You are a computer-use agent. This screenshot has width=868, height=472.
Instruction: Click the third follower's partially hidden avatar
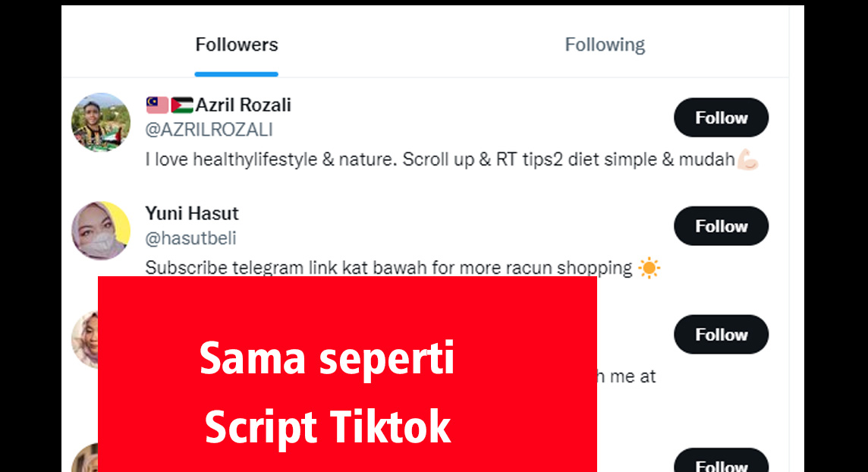tap(85, 339)
